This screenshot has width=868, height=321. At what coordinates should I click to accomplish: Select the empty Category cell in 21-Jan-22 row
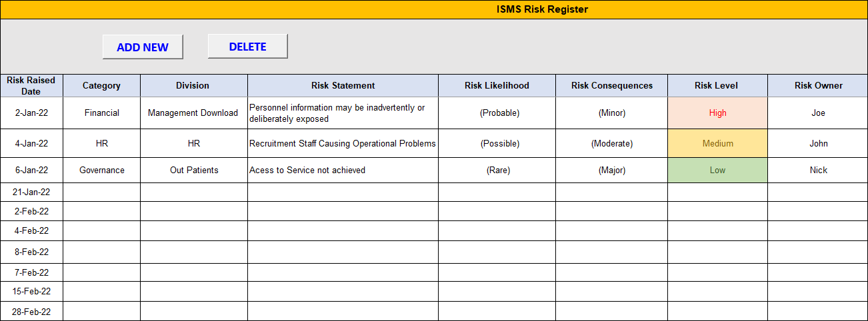102,192
